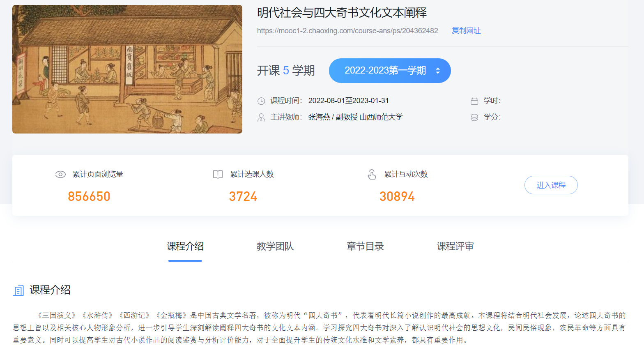Screen dimensions: 644x357
Task: Click the 复制网址 link
Action: pyautogui.click(x=466, y=31)
